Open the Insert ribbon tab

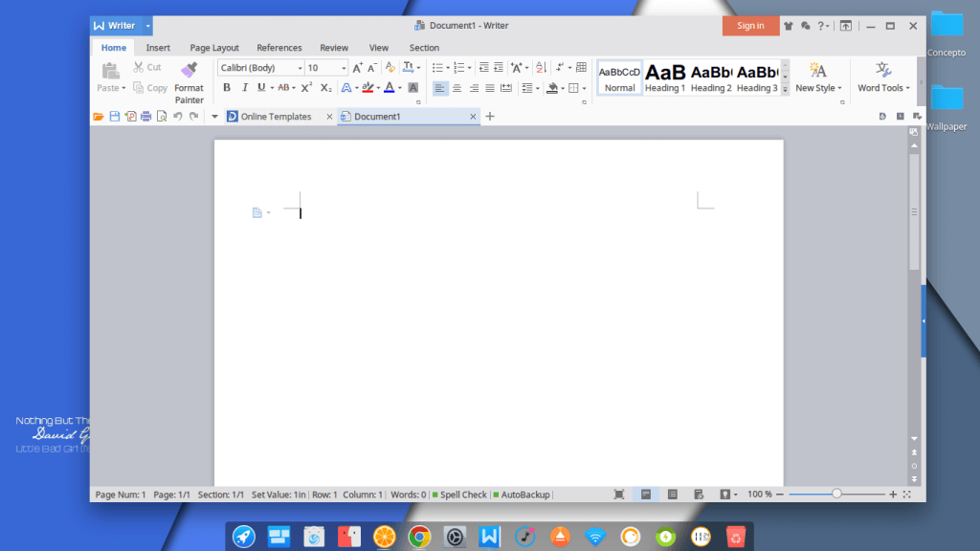[158, 48]
